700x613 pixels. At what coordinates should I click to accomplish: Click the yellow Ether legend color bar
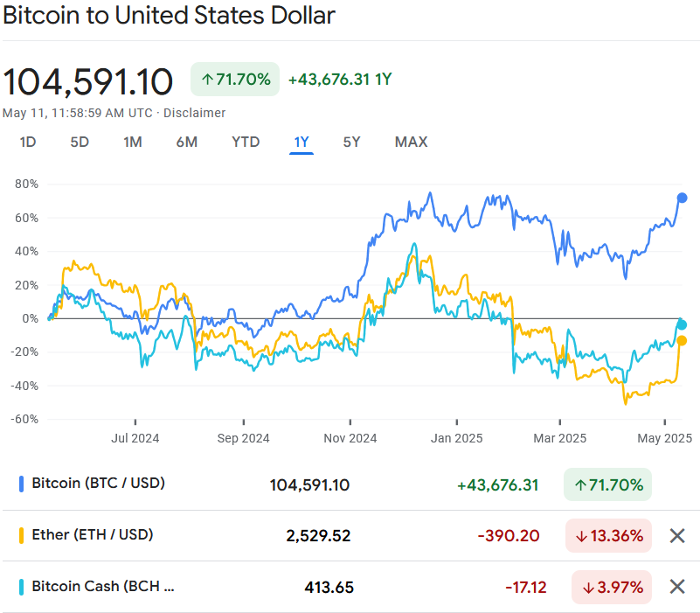click(21, 535)
